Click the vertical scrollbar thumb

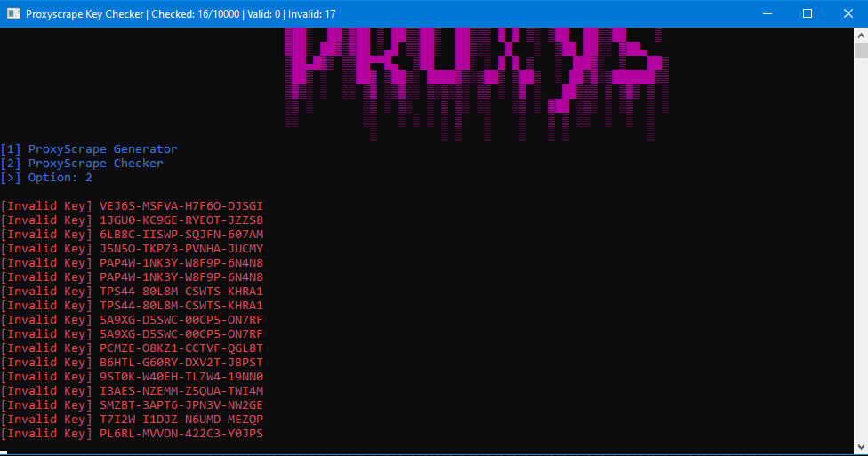861,51
